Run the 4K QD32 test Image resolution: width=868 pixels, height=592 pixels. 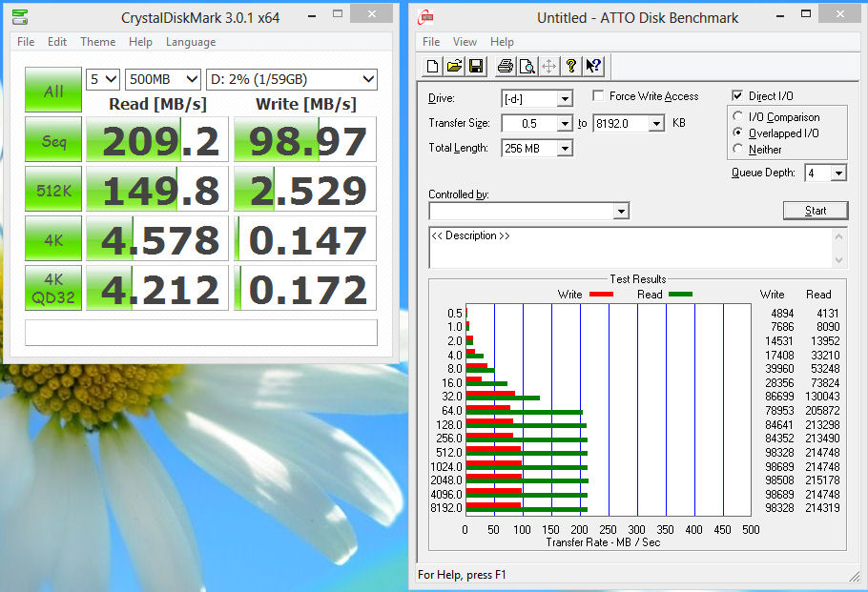(x=53, y=288)
